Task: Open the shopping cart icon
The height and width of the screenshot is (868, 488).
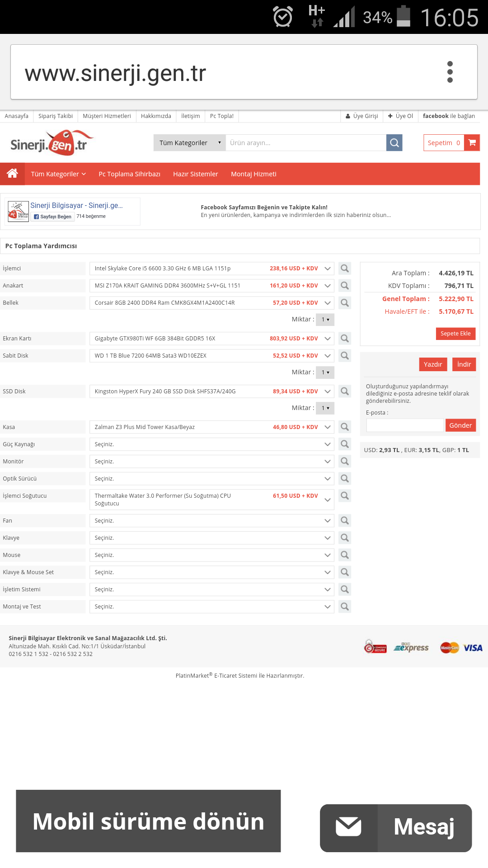Action: 472,143
